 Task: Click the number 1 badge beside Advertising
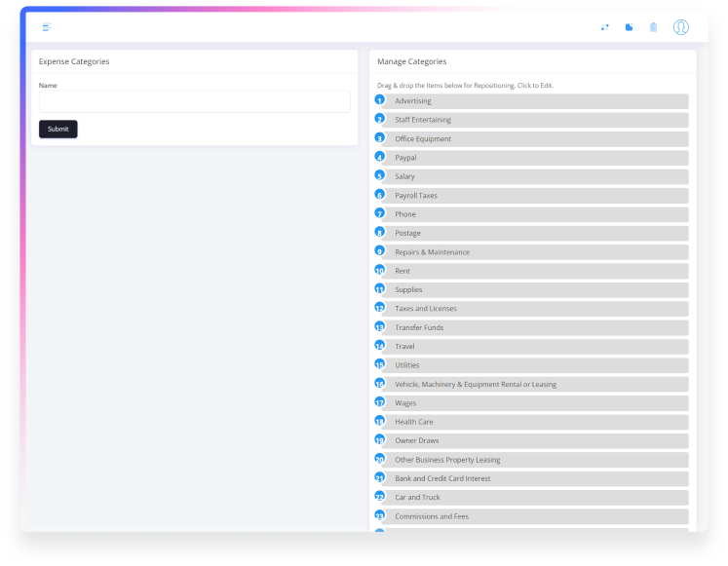(380, 100)
